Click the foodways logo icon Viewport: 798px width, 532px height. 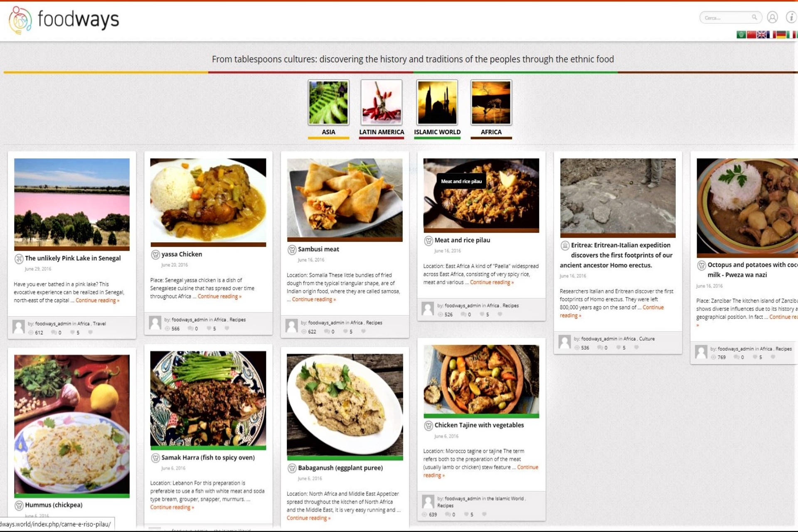click(20, 20)
